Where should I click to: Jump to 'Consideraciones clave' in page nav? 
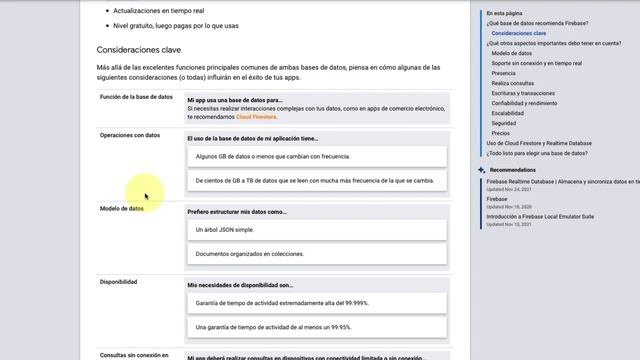[518, 33]
